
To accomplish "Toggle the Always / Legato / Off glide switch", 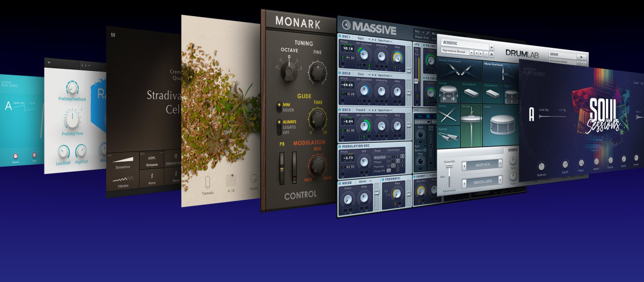I will coord(279,127).
